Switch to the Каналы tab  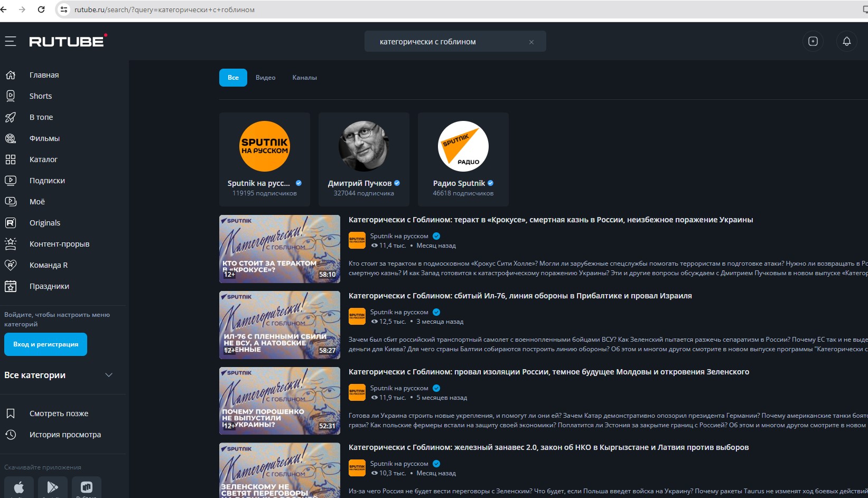point(305,78)
